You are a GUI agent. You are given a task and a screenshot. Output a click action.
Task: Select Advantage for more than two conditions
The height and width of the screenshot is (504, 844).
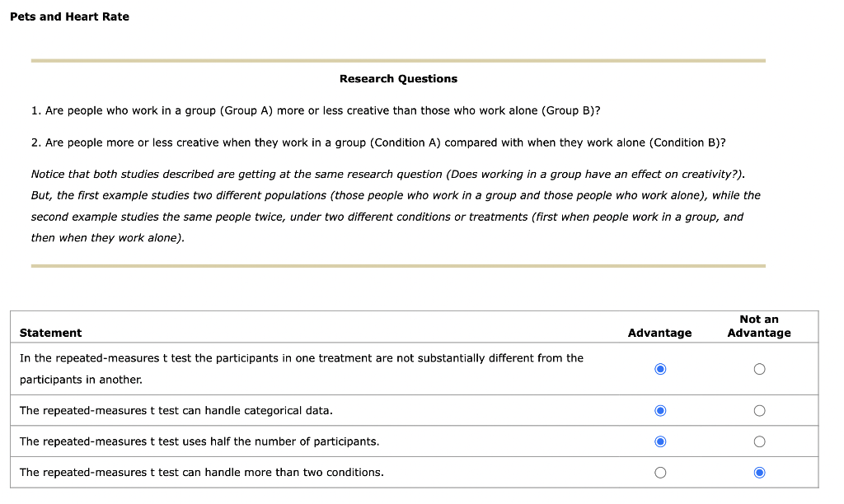pos(659,472)
